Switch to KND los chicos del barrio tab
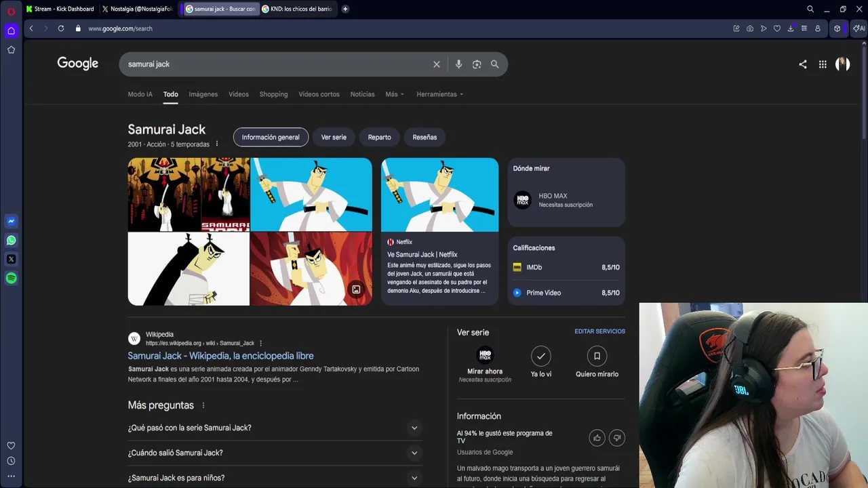The width and height of the screenshot is (868, 488). [x=298, y=9]
